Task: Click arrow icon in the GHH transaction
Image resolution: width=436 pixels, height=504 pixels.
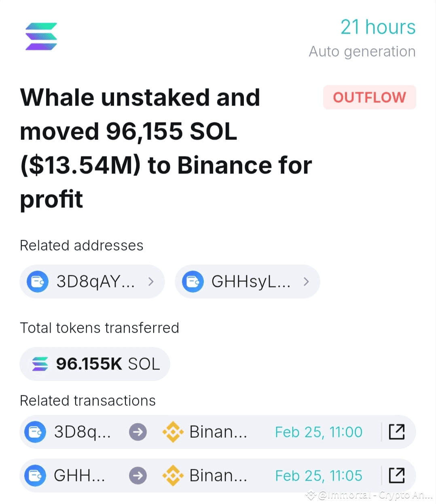Action: [x=138, y=475]
